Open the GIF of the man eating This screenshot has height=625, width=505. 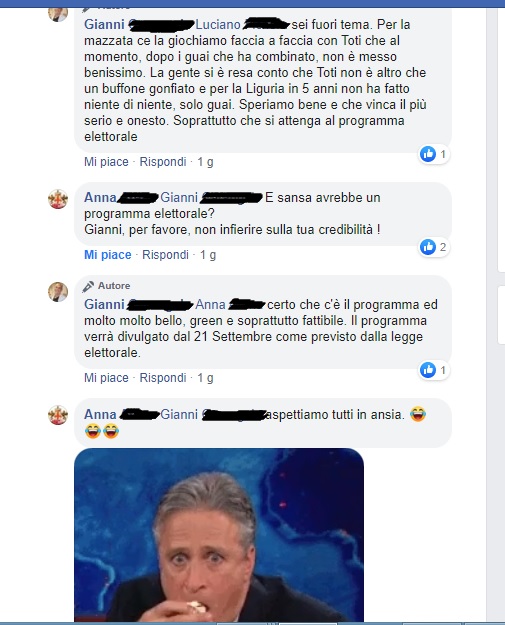coord(219,535)
